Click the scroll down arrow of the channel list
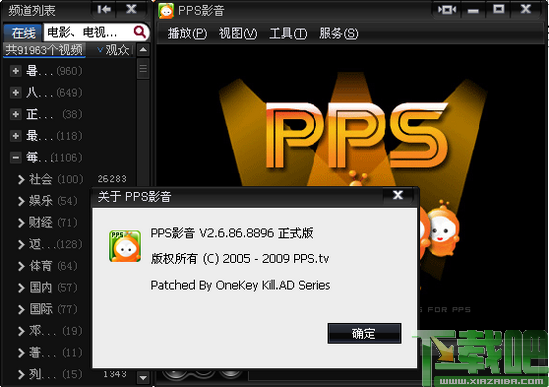 (x=143, y=378)
